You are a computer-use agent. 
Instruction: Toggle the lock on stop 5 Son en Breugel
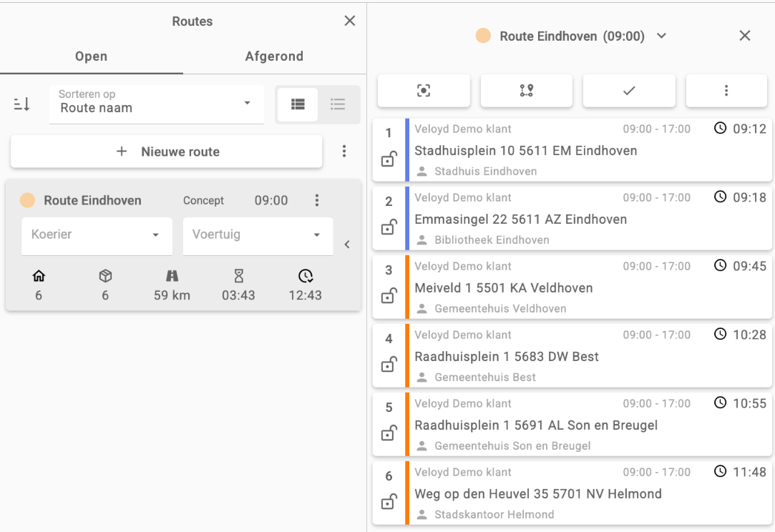(x=389, y=434)
